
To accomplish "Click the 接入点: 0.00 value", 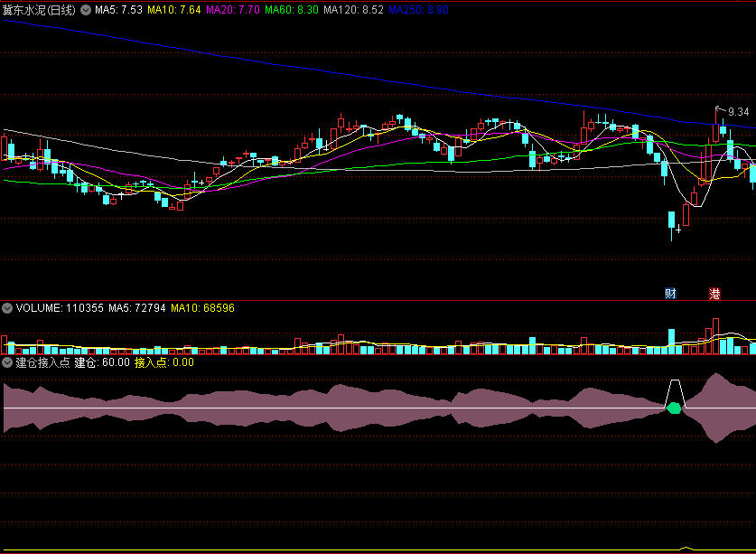I will point(163,363).
